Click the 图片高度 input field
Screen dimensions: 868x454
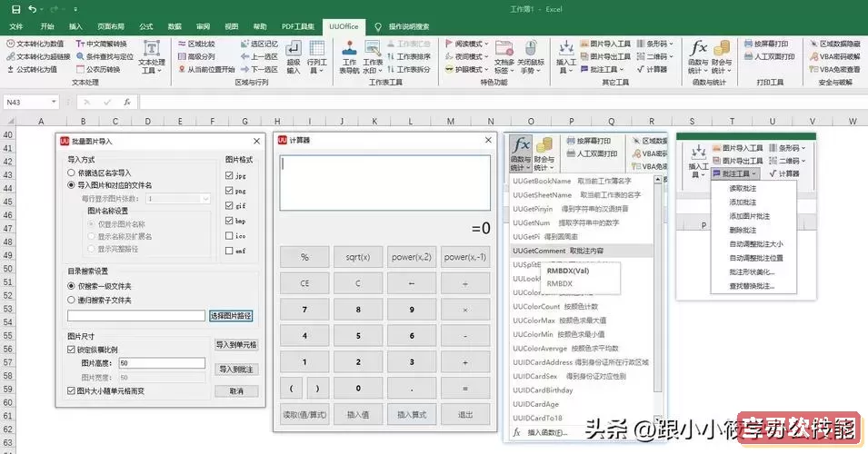[162, 363]
